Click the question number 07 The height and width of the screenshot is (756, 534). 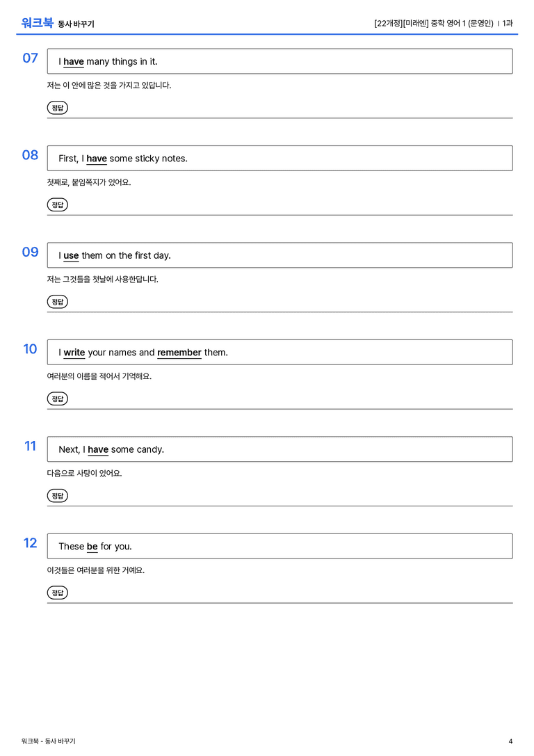[x=31, y=58]
